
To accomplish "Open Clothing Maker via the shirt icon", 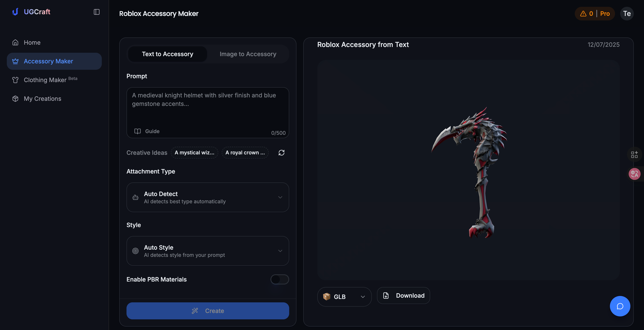I will (x=15, y=80).
